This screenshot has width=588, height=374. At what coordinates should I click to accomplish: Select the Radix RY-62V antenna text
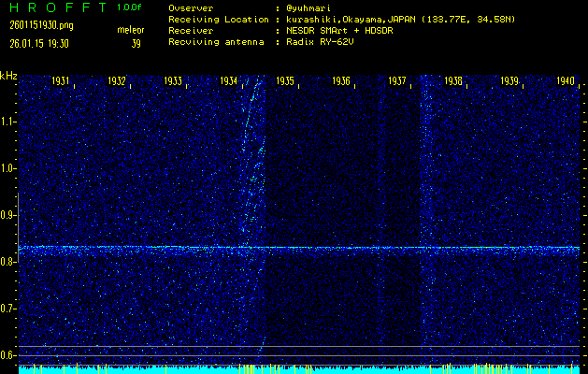318,42
